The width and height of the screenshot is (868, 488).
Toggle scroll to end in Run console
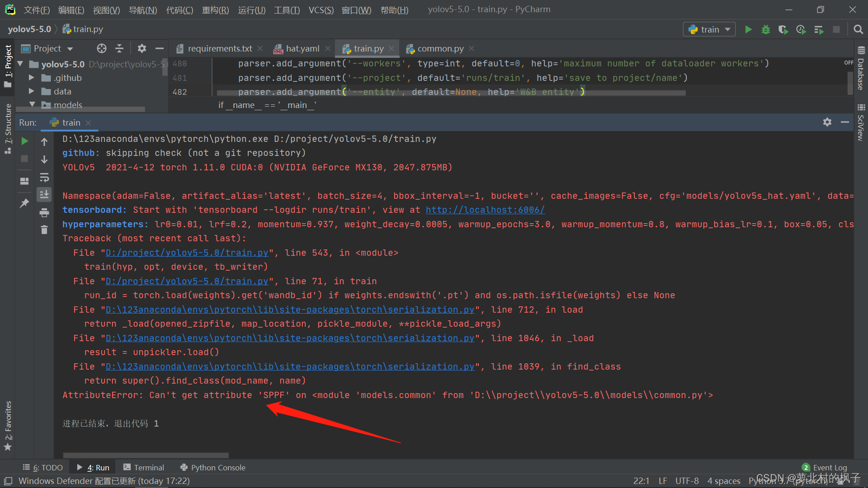44,194
